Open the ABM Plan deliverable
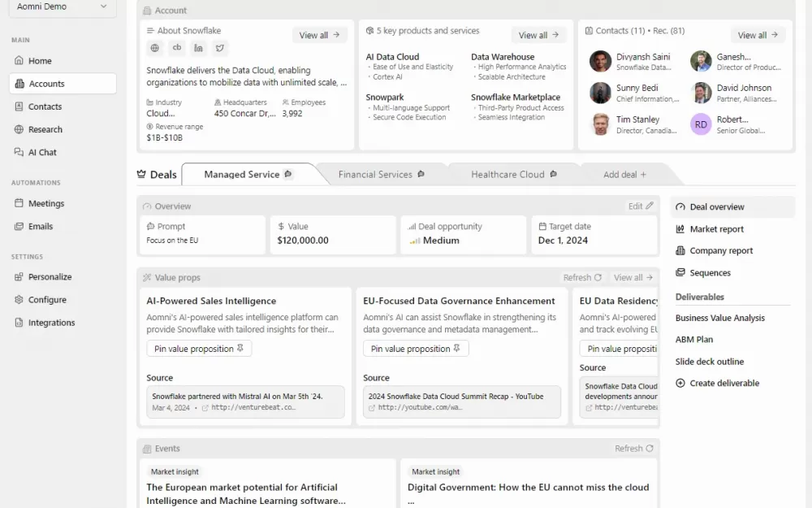812x508 pixels. 694,340
